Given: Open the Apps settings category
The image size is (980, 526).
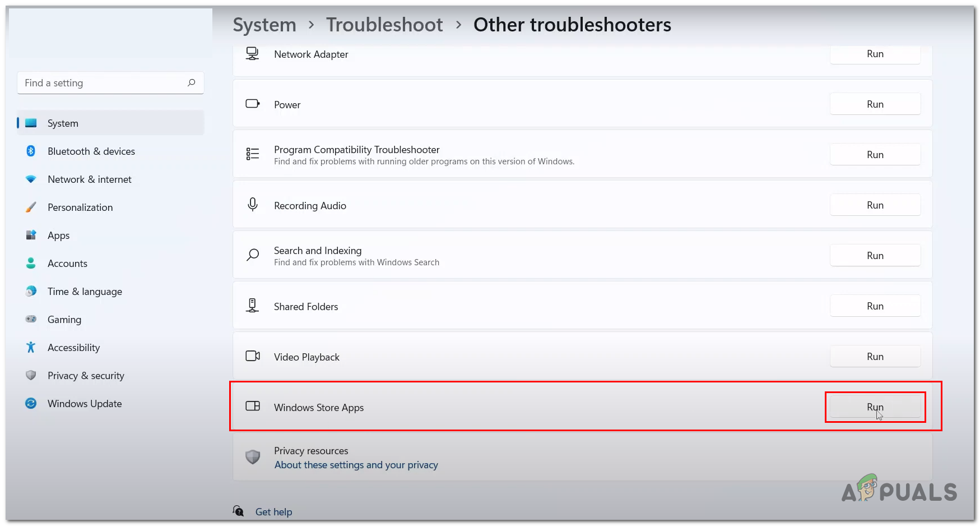Looking at the screenshot, I should (x=58, y=236).
